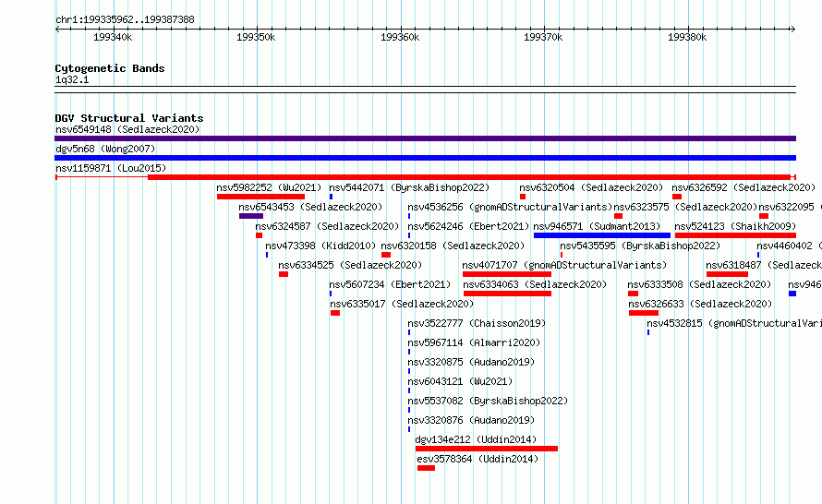
Task: Click nsv6335017 (Sedlazeck2020) label
Action: pos(402,304)
